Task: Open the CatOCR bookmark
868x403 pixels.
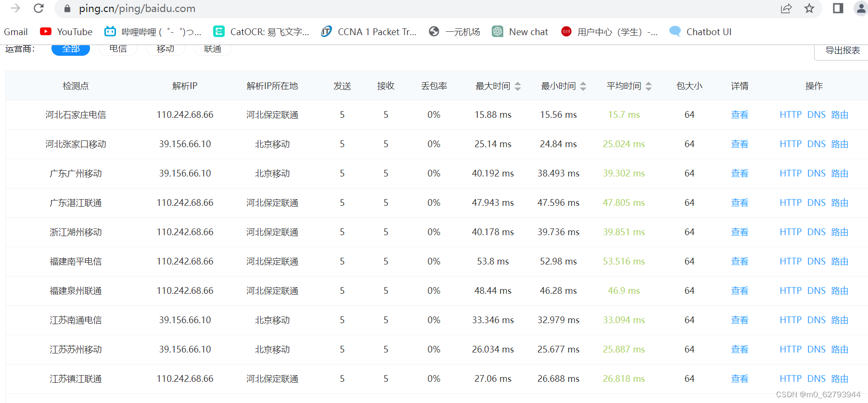Action: tap(261, 32)
